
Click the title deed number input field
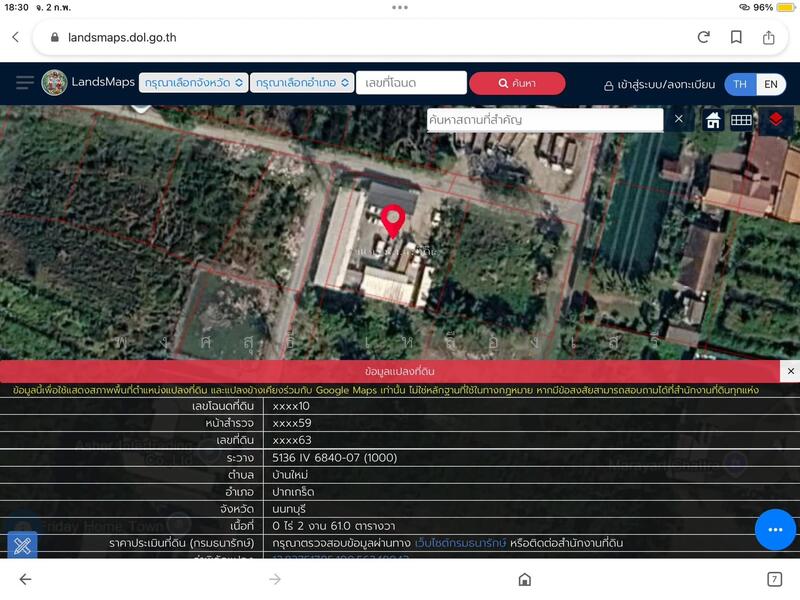[x=411, y=83]
